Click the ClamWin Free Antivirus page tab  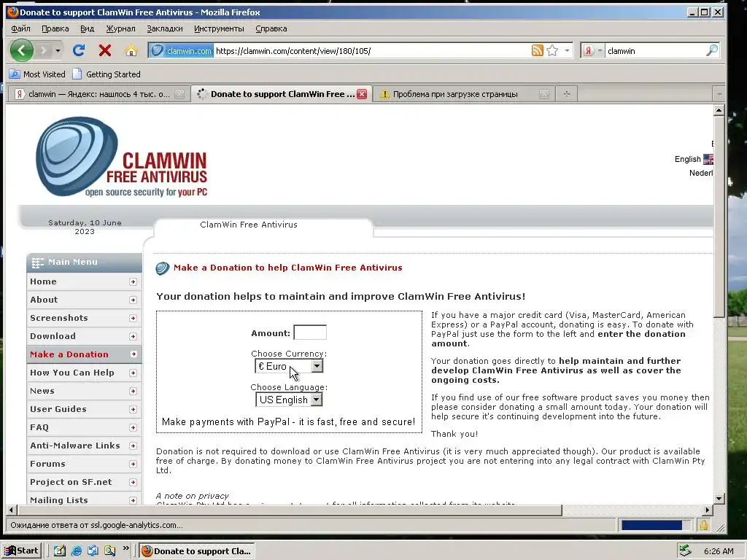pos(249,225)
